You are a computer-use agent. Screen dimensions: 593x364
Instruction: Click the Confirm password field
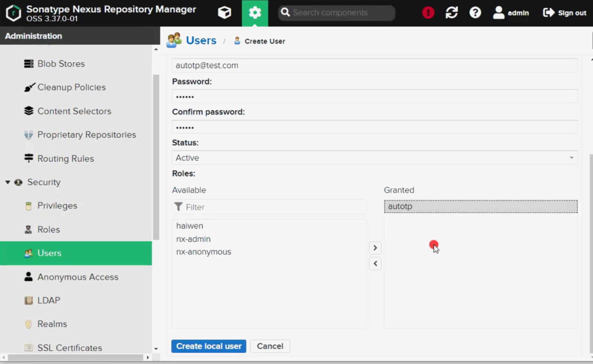[x=375, y=127]
